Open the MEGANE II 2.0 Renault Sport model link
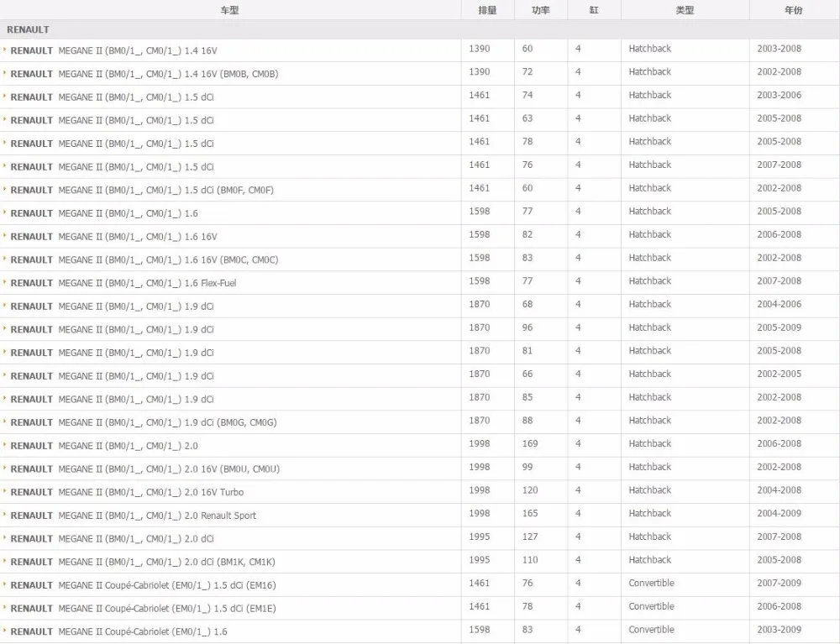The image size is (840, 644). [x=133, y=516]
